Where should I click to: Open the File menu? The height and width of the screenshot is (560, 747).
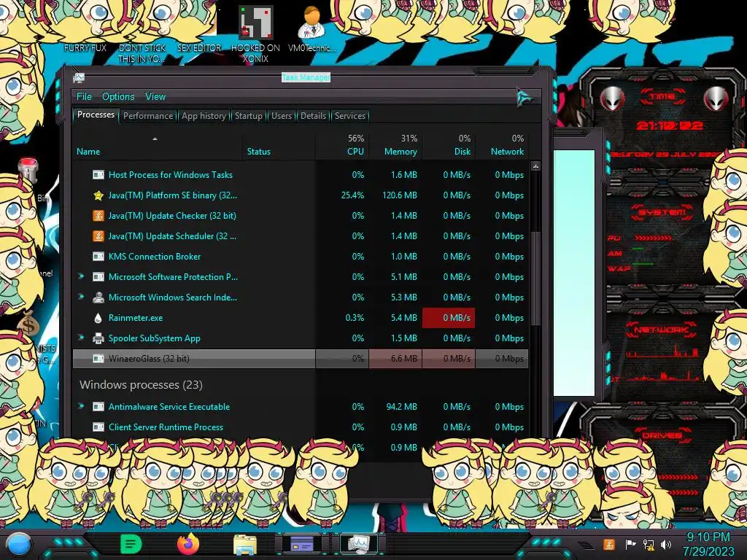coord(84,97)
